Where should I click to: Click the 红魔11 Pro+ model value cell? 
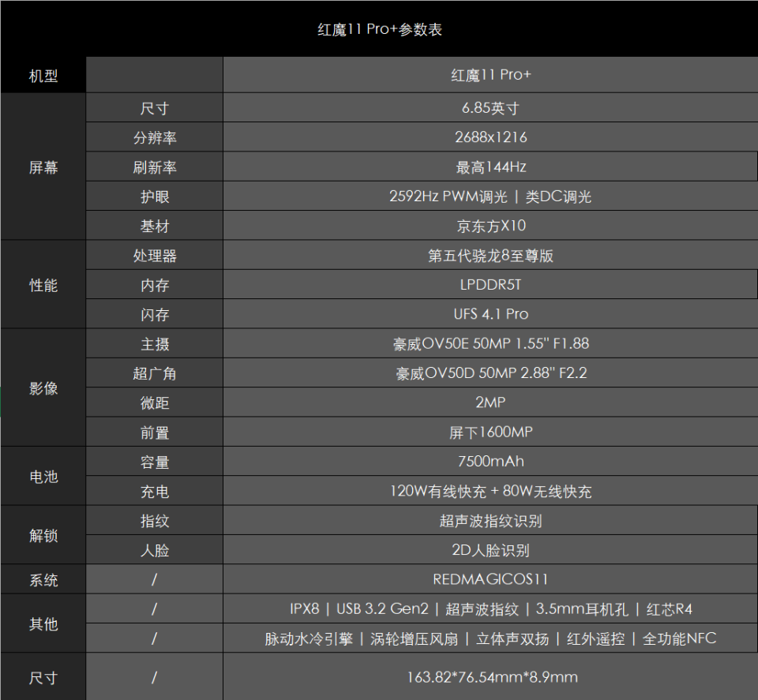490,75
